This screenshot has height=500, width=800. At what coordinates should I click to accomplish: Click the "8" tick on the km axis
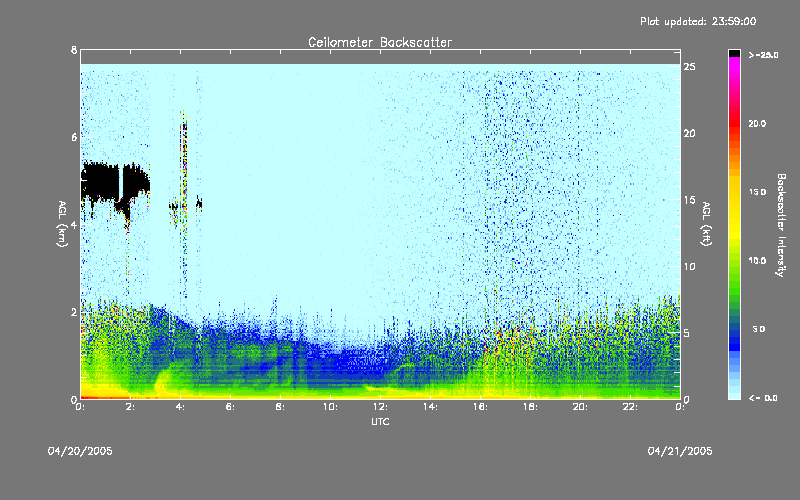point(74,50)
